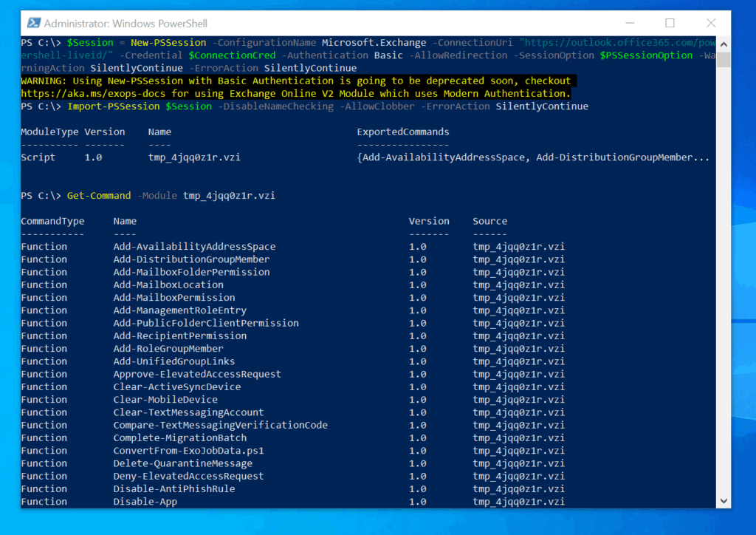Click the Deny-ElevatedAccessRequest entry
The image size is (756, 535).
(x=188, y=476)
